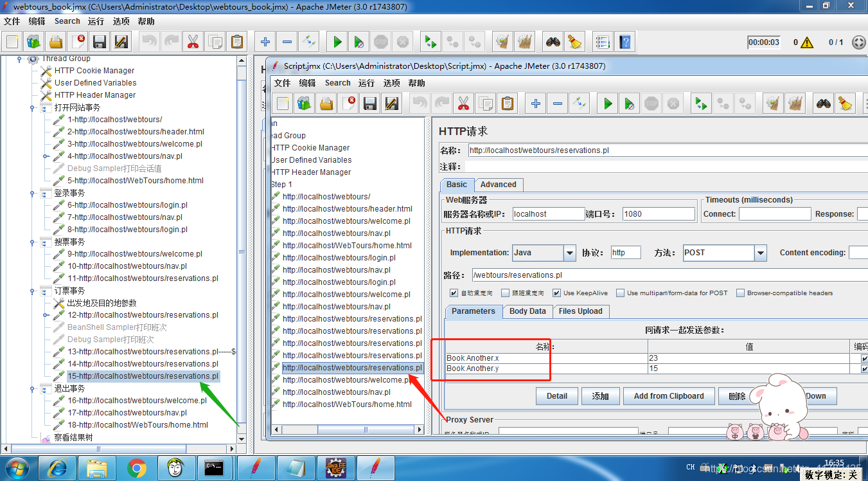Switch to the Body Data tab

[527, 311]
